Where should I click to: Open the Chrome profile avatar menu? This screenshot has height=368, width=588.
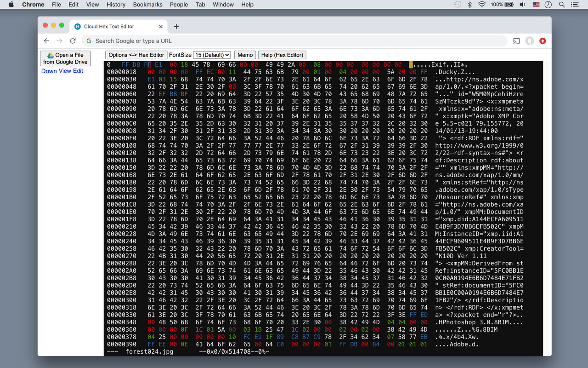point(530,41)
